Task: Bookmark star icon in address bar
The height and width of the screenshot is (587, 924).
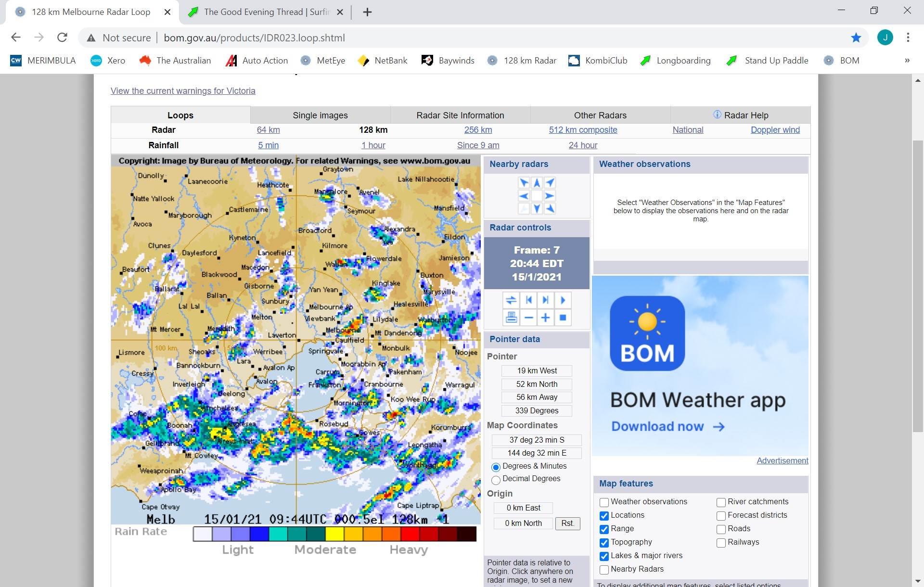Action: pyautogui.click(x=856, y=38)
